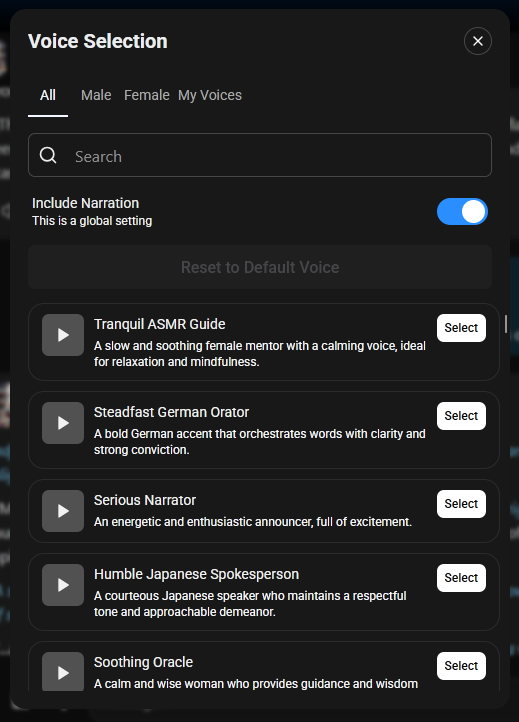Play Humble Japanese Spokesperson preview

pos(63,585)
